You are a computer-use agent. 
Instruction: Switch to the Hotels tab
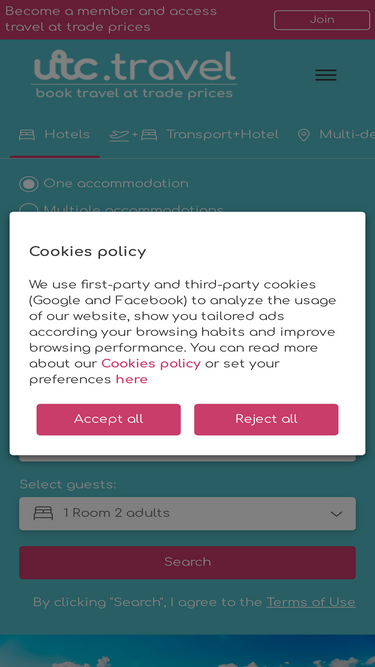(55, 136)
